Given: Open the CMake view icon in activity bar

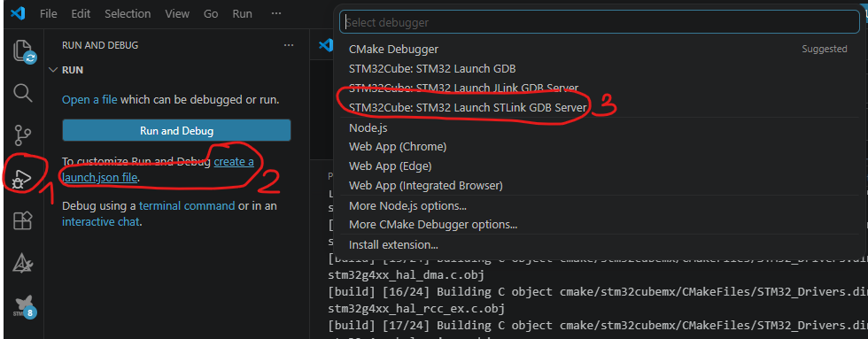Looking at the screenshot, I should coord(23,263).
